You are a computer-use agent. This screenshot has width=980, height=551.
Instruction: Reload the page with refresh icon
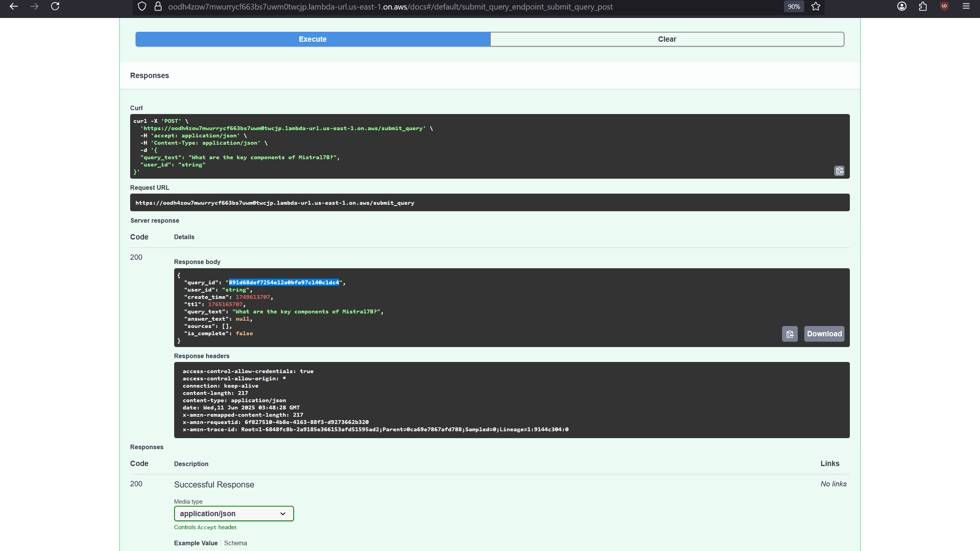click(x=55, y=7)
